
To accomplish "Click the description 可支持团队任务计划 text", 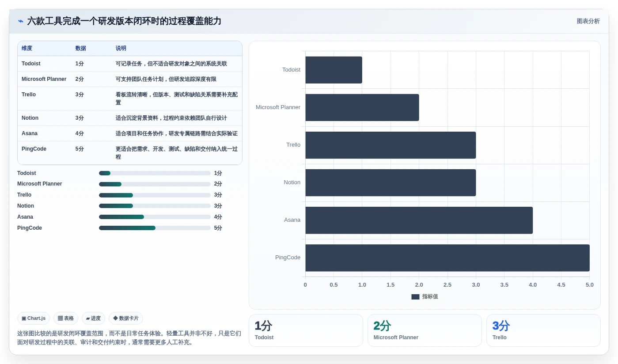I will pos(166,79).
